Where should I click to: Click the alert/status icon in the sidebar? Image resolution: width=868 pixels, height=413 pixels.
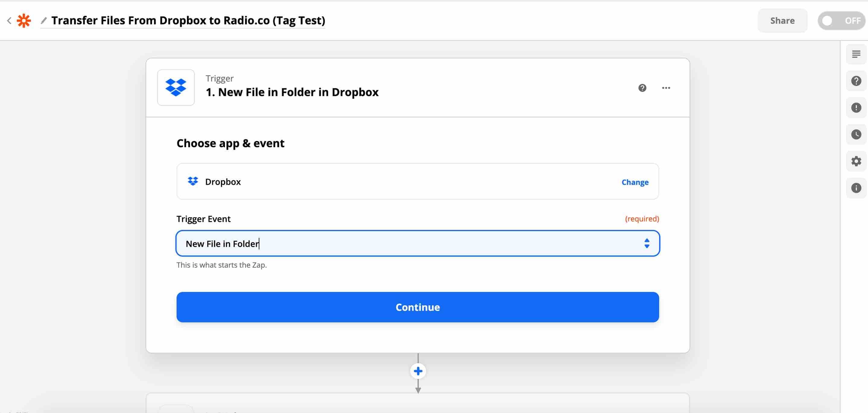tap(856, 108)
